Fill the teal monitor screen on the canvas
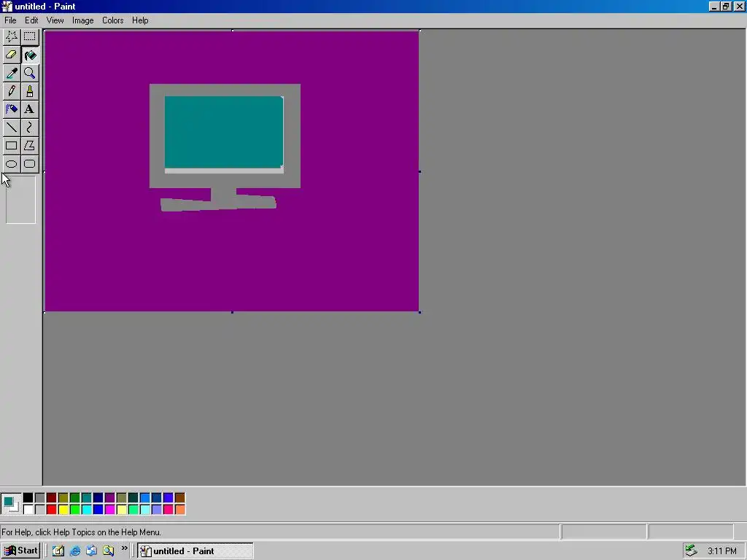747x560 pixels. click(223, 132)
